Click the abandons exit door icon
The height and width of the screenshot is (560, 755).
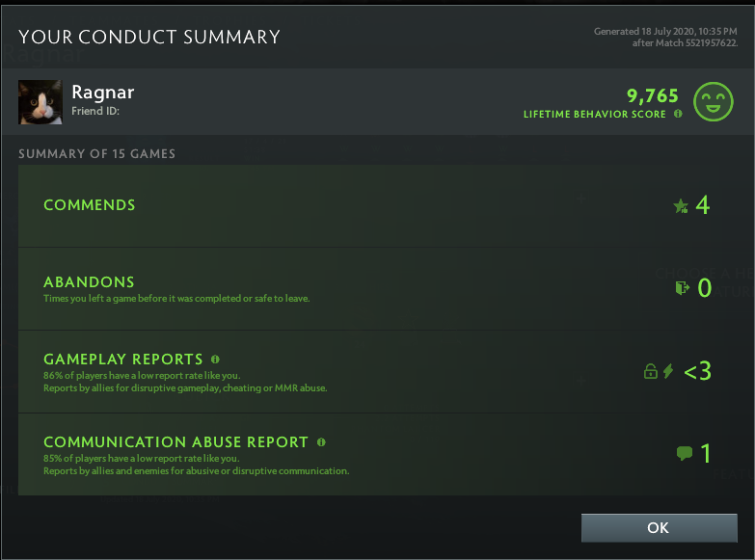pyautogui.click(x=683, y=288)
